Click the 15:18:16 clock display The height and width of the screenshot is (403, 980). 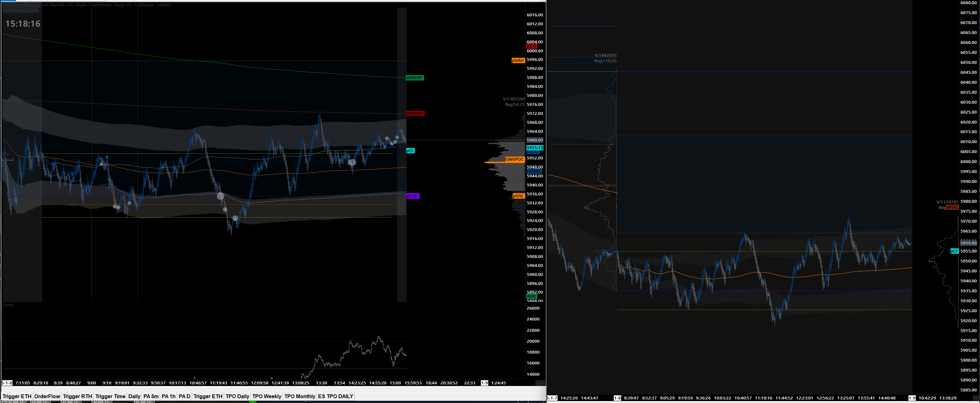[23, 24]
